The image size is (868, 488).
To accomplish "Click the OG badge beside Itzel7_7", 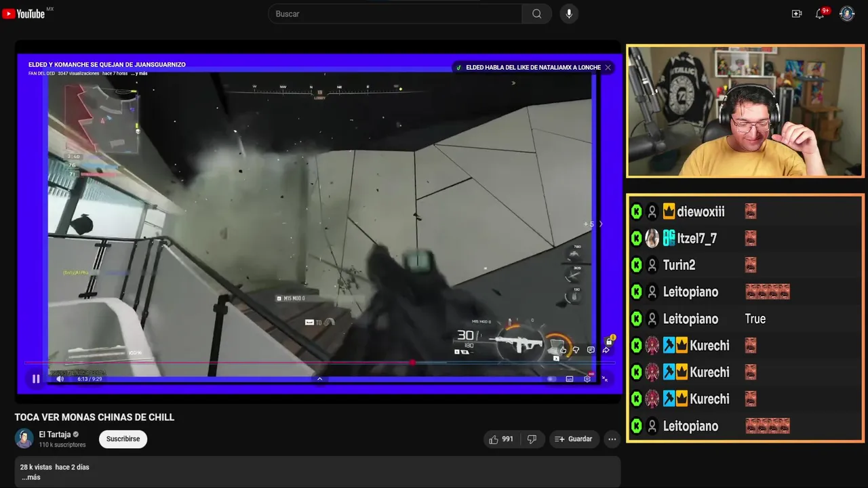I will coord(669,239).
